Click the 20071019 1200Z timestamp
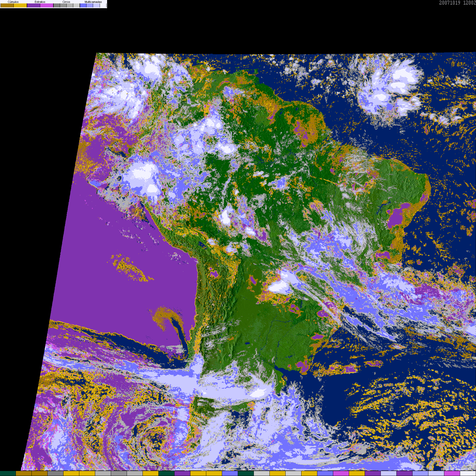The height and width of the screenshot is (476, 476). tap(457, 3)
